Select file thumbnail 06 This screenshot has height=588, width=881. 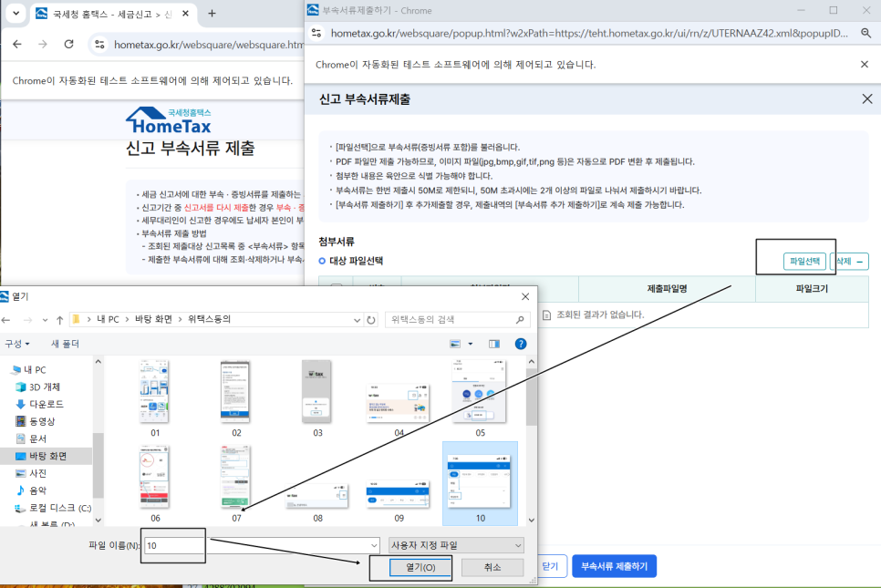pyautogui.click(x=155, y=484)
